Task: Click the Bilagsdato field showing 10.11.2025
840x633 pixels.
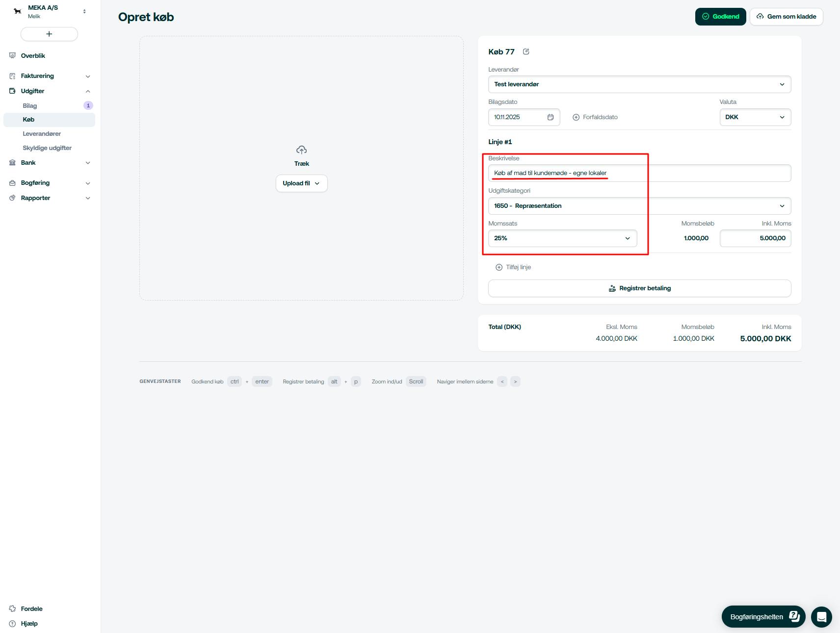Action: pyautogui.click(x=524, y=117)
